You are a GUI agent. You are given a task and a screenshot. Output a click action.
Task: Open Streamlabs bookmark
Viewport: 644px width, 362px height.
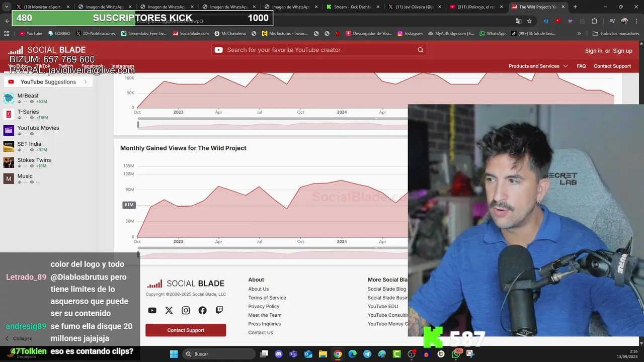point(144,33)
